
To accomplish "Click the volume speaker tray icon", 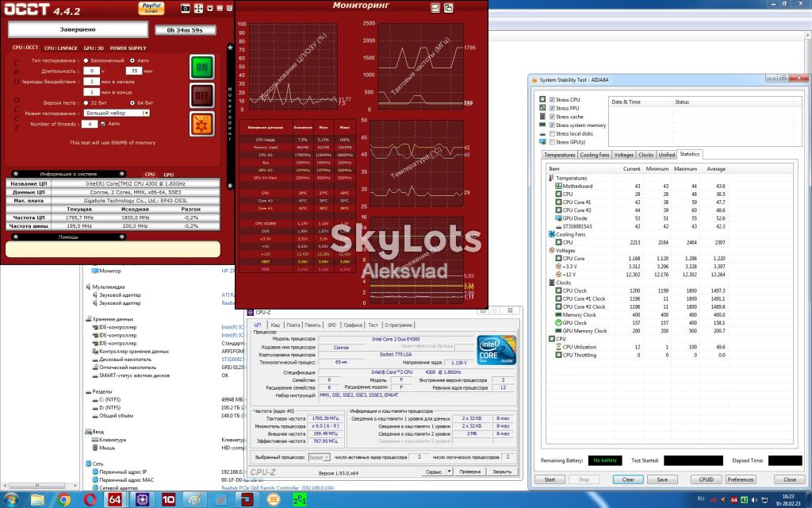I will click(x=753, y=499).
